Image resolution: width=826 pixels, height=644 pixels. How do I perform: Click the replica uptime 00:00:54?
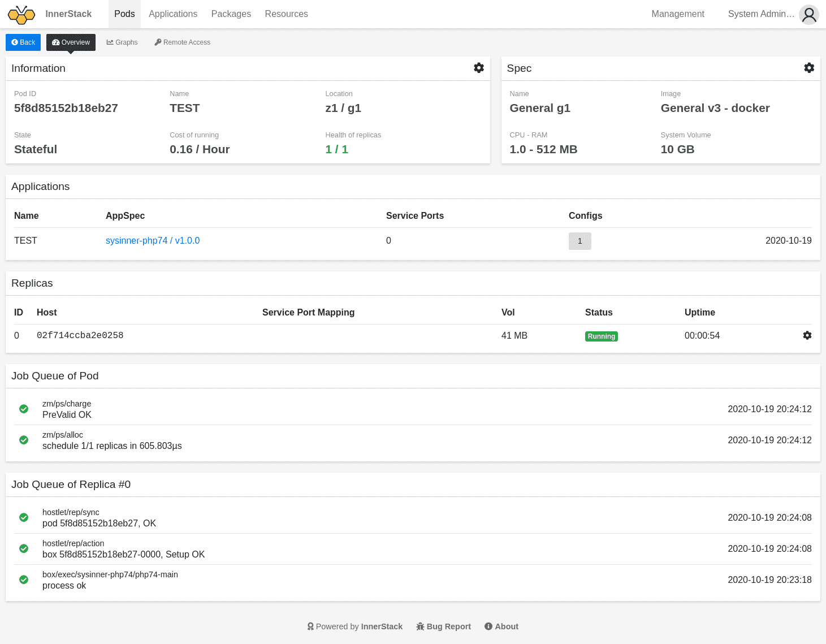[x=702, y=336]
